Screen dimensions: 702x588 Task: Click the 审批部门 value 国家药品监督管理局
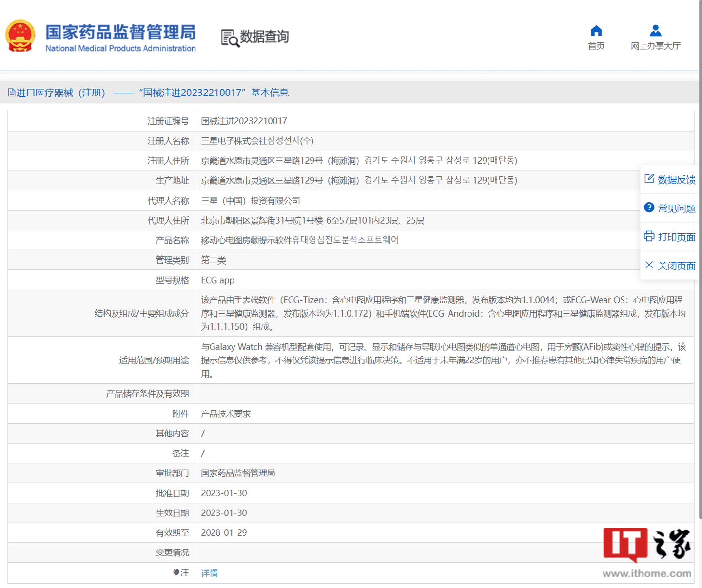click(238, 473)
